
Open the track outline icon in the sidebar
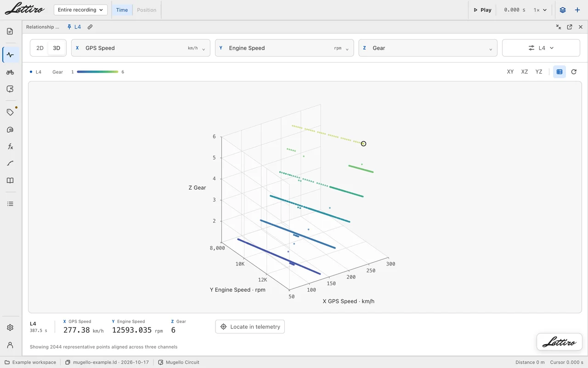(x=10, y=89)
